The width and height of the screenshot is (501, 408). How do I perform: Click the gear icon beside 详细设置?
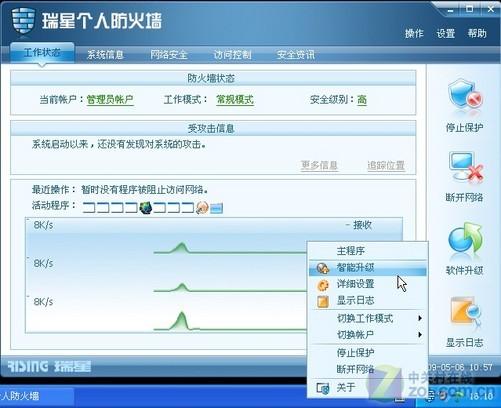[x=323, y=285]
